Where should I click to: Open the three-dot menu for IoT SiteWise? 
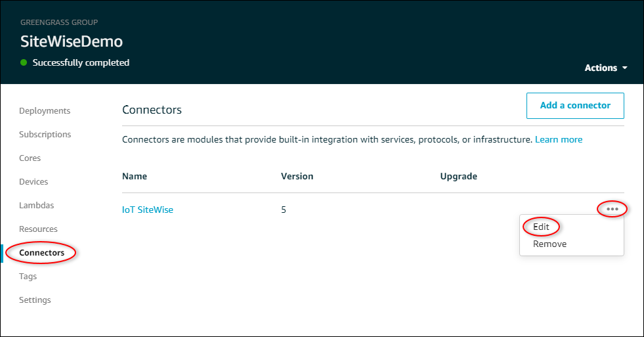click(612, 209)
